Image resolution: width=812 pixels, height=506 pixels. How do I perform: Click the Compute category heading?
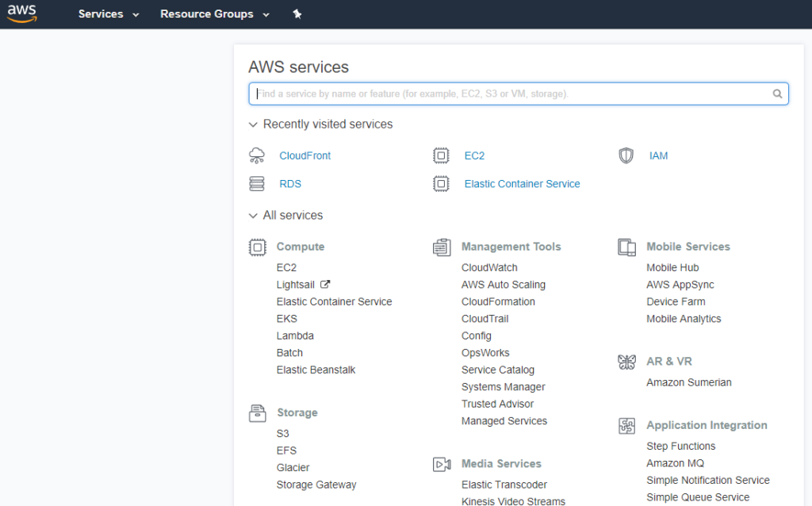(x=301, y=247)
